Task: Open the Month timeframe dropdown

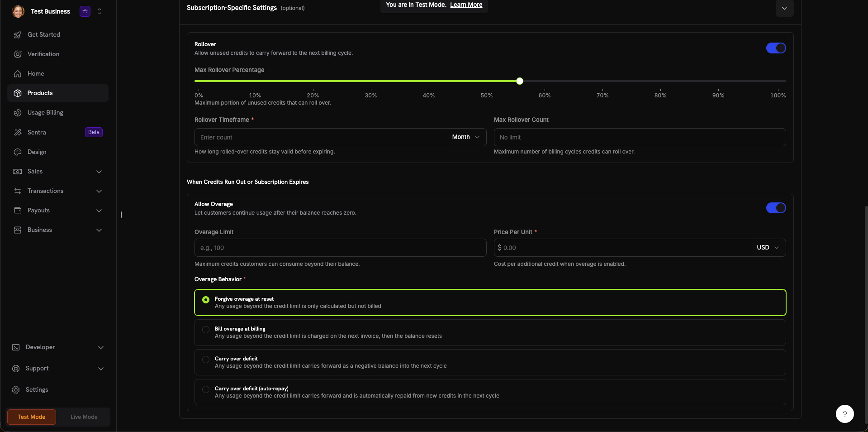Action: click(x=465, y=137)
